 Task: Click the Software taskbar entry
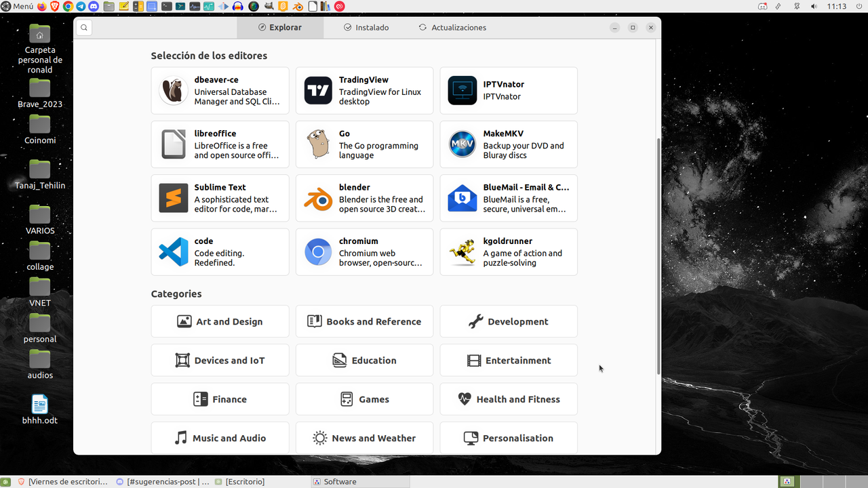(360, 482)
